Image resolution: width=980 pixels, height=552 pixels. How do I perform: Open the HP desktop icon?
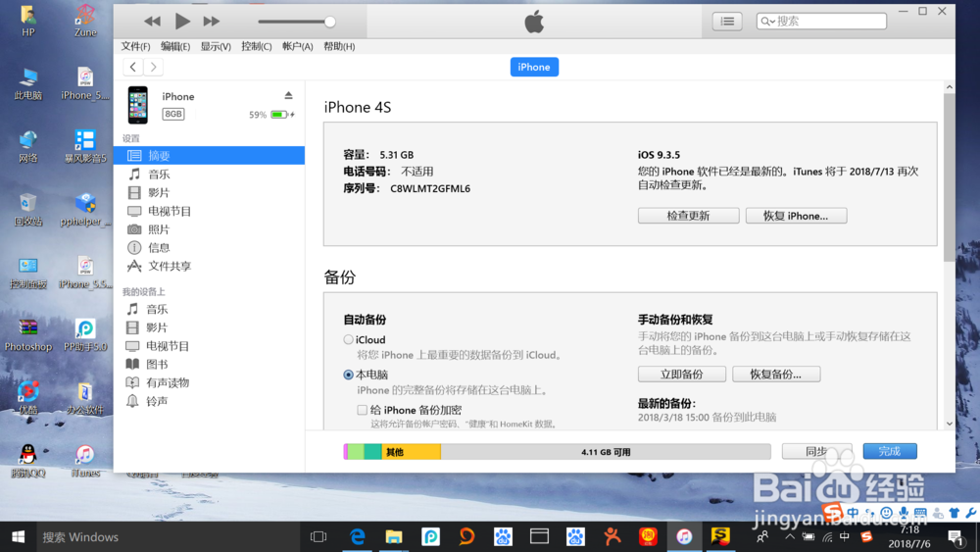click(x=28, y=22)
